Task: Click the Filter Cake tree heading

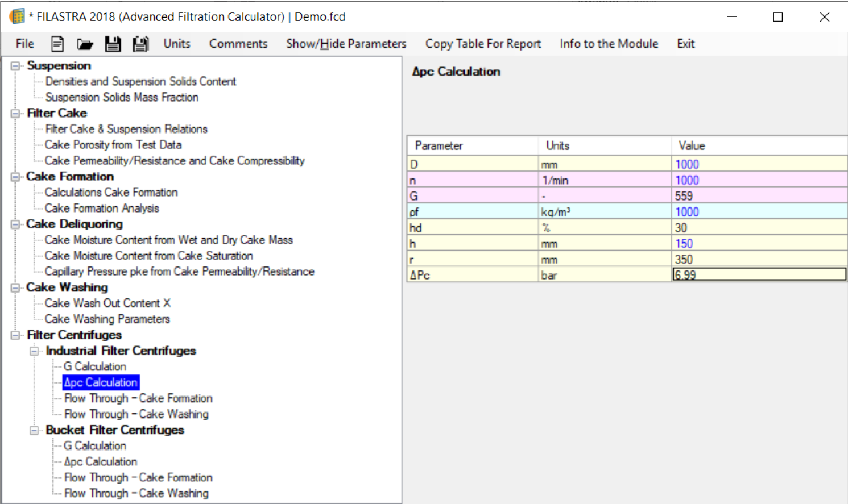Action: coord(57,113)
